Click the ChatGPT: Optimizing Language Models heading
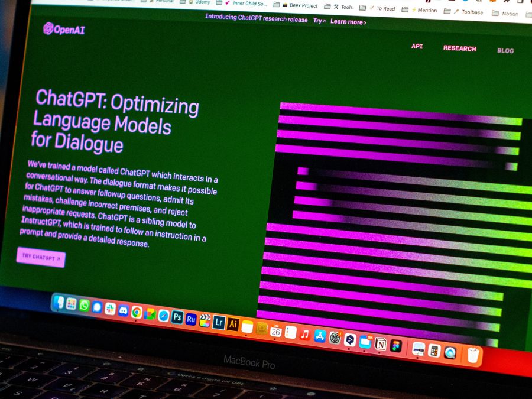The image size is (532, 399). 115,121
